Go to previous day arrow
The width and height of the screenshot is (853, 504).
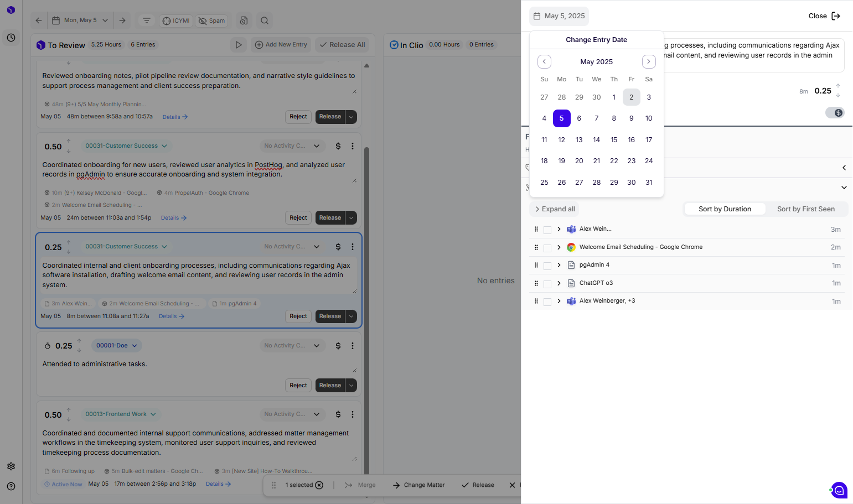(x=39, y=20)
